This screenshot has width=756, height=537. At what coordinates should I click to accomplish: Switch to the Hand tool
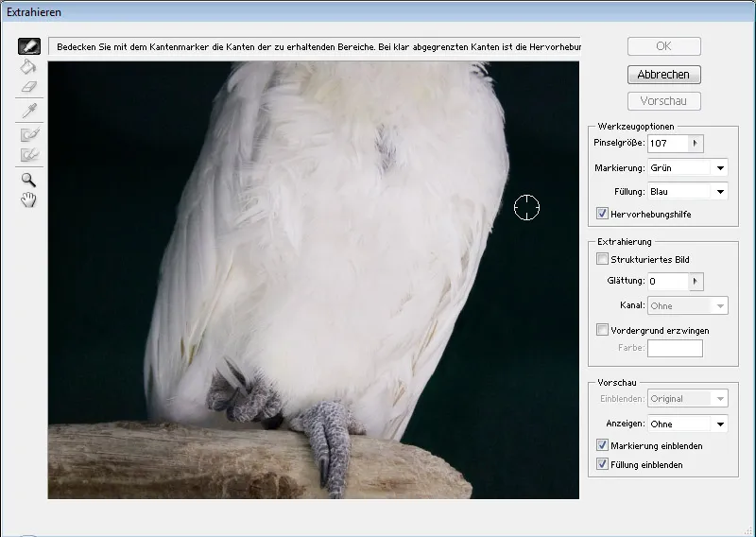pos(29,199)
